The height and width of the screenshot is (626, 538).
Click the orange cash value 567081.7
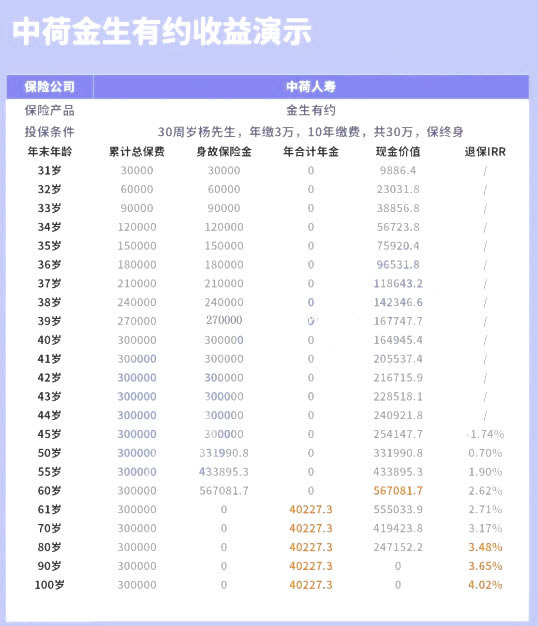click(398, 491)
